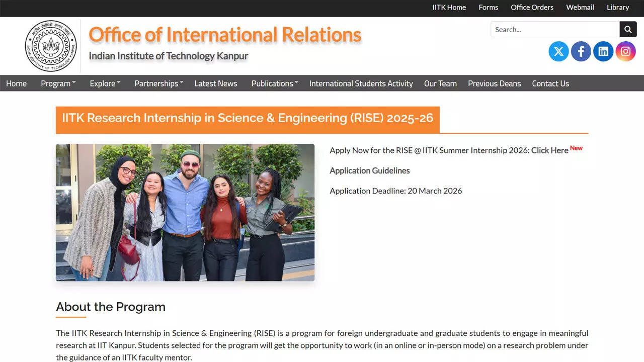
Task: Open Contact Us menu item
Action: coord(550,83)
